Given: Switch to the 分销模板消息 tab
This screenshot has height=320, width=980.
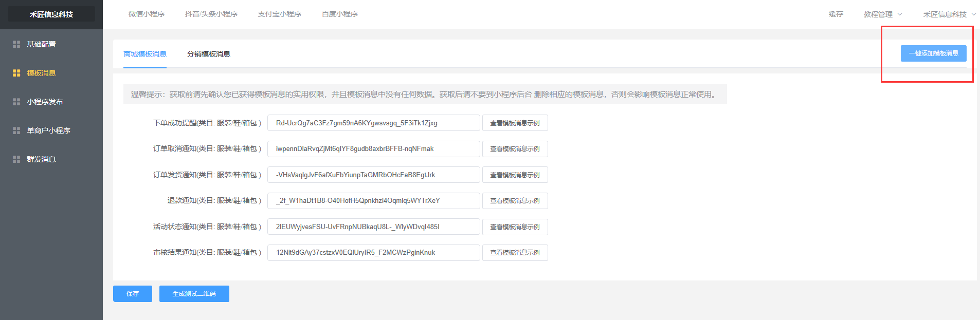Looking at the screenshot, I should tap(209, 54).
